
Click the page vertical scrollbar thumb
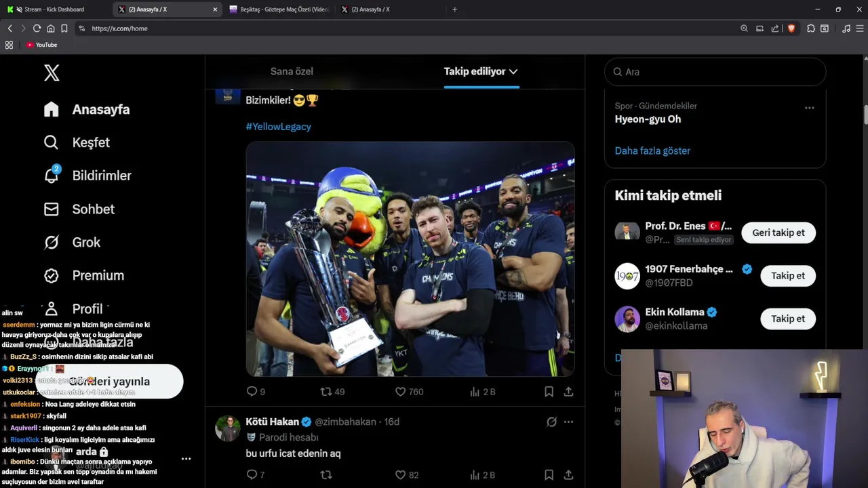(x=865, y=115)
